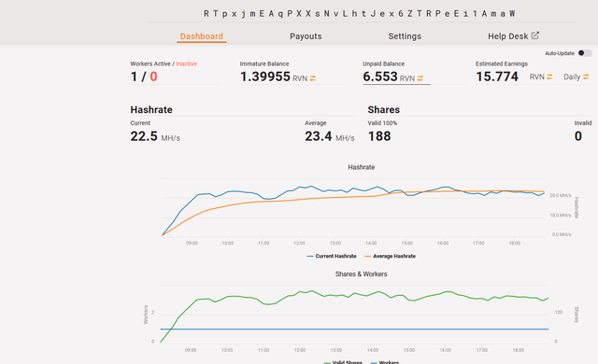Click the Workers Active count 1 / 0
This screenshot has height=364, width=598.
pos(144,77)
